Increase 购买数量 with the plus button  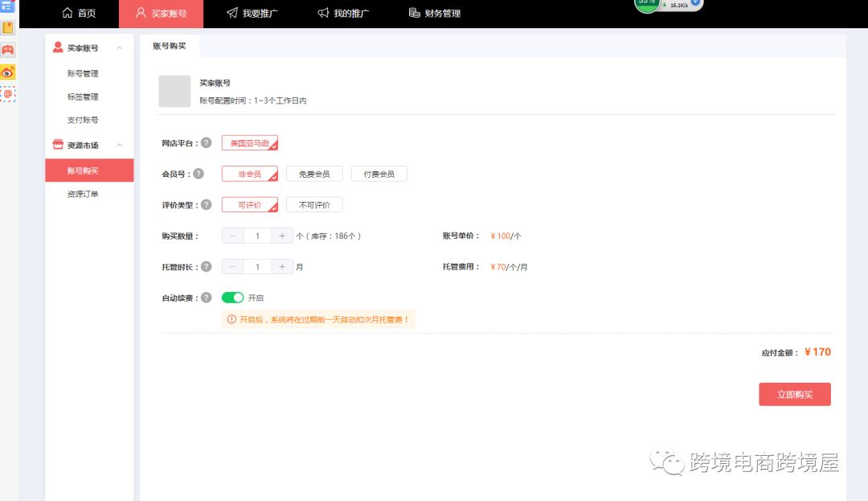tap(282, 236)
